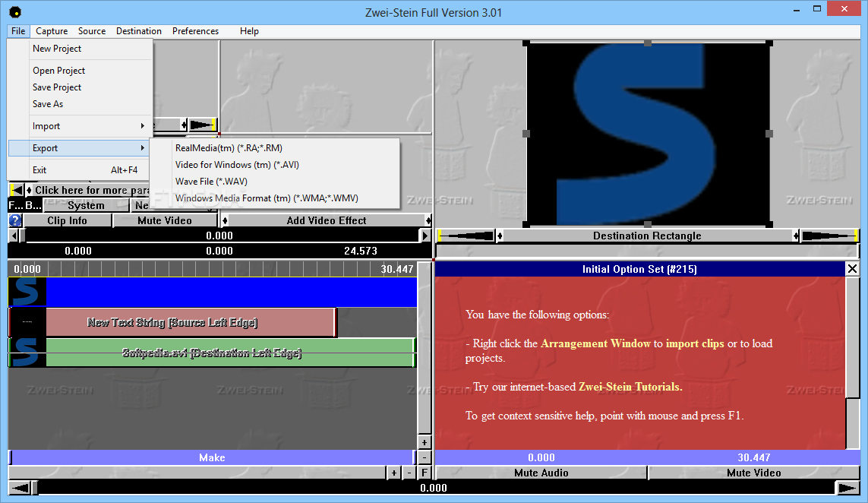This screenshot has height=503, width=868.
Task: Click the yellow-marked left arrow beside parameters bar
Action: coord(17,190)
